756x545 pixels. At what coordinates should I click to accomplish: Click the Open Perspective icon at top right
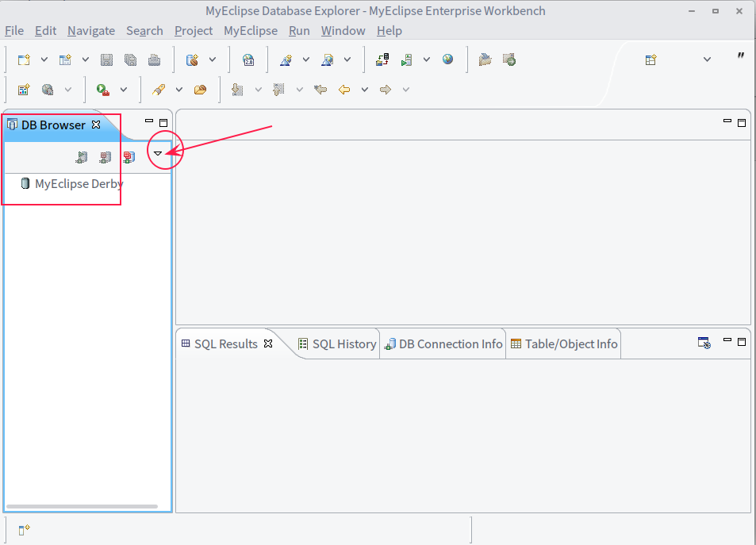coord(651,59)
